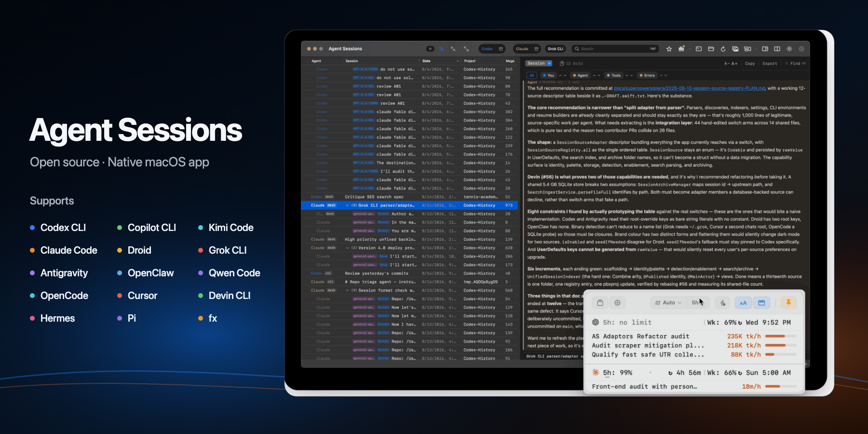Open the Session view dropdown
This screenshot has width=868, height=434.
tap(539, 63)
